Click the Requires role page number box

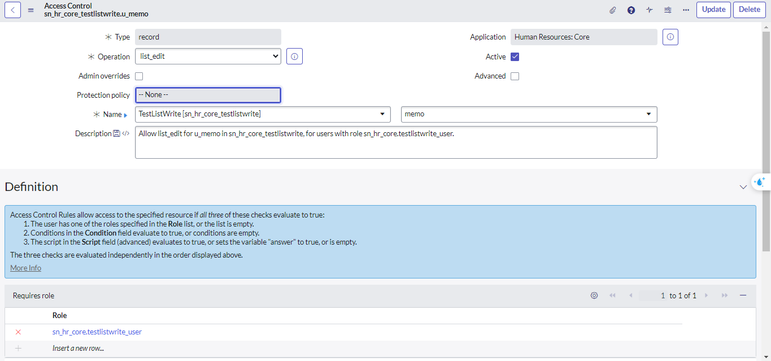(x=652, y=296)
